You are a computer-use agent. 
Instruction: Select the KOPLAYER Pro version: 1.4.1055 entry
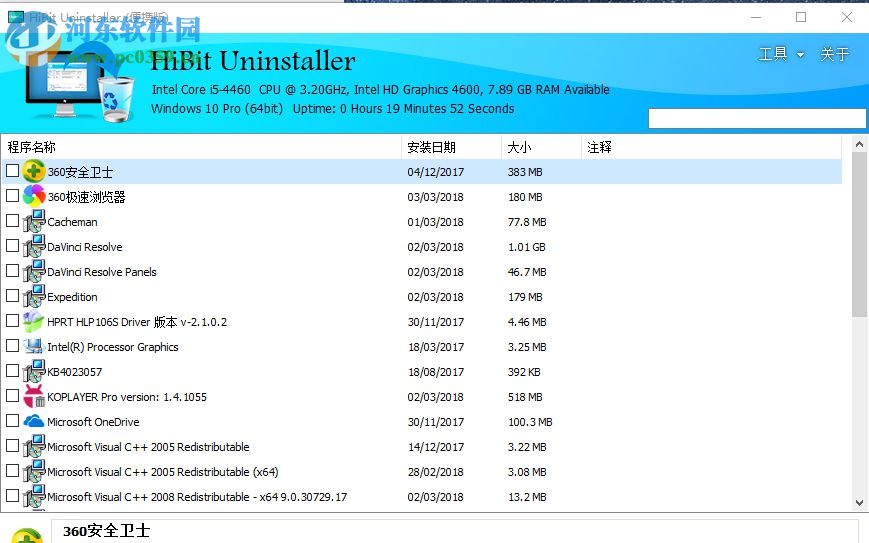tap(126, 397)
